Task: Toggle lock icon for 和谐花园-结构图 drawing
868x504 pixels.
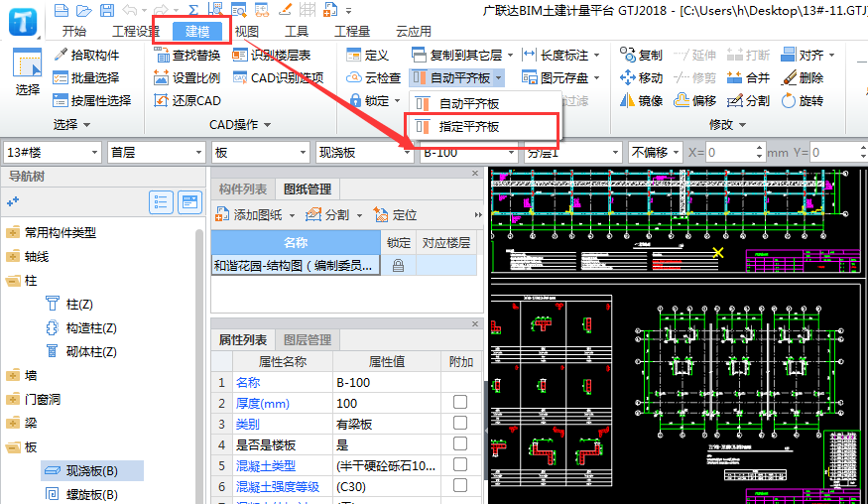Action: (398, 265)
